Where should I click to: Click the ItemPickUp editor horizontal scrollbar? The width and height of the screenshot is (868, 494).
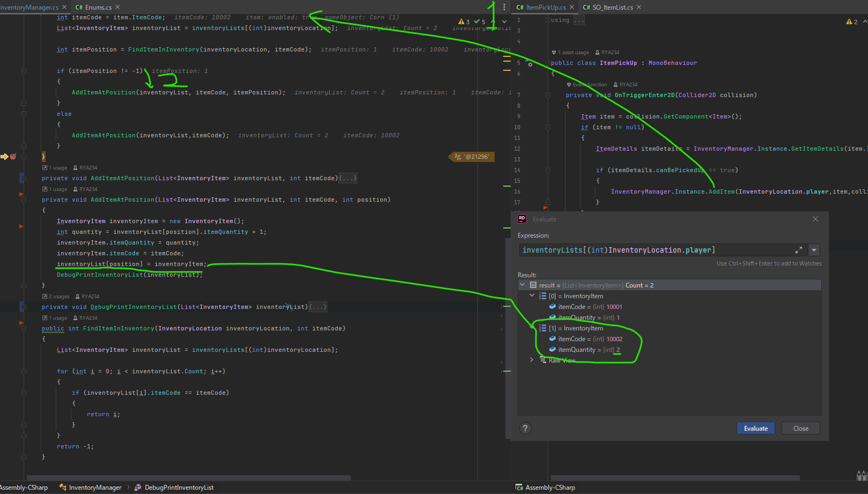675,477
